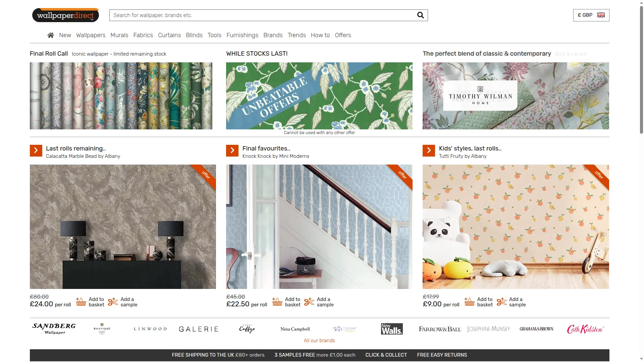
Task: Open the Wallpapers menu
Action: tap(91, 35)
